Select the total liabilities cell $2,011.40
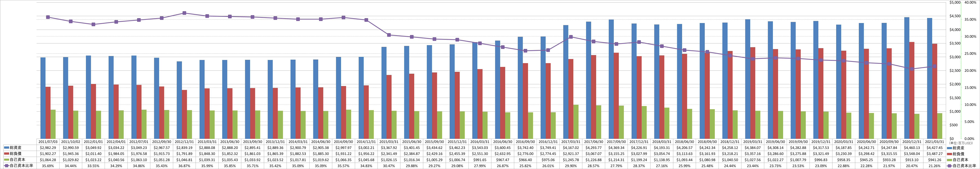The height and width of the screenshot is (169, 980). coord(94,153)
